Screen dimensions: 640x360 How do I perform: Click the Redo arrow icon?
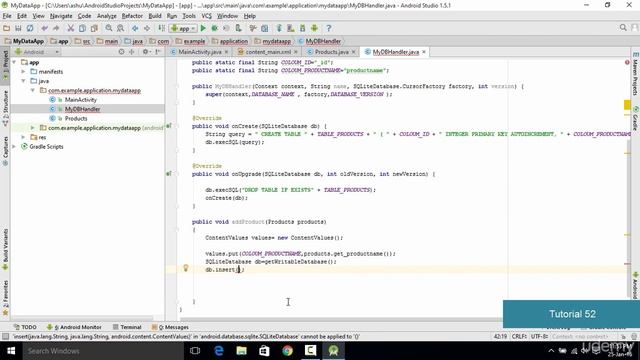click(56, 28)
